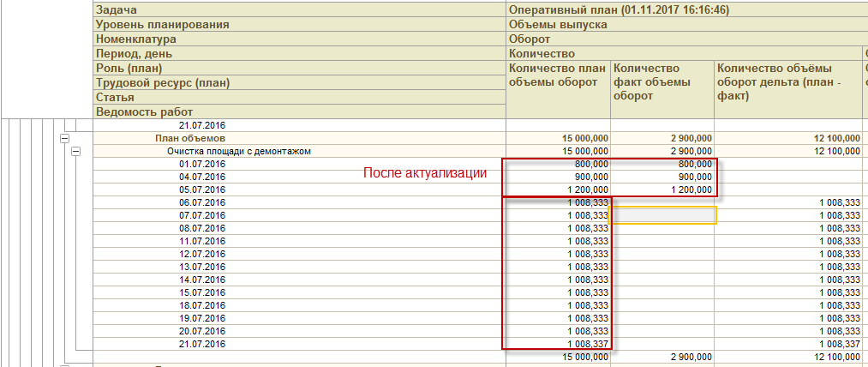
Task: Select the Ведомость работ header cell
Action: (x=299, y=111)
